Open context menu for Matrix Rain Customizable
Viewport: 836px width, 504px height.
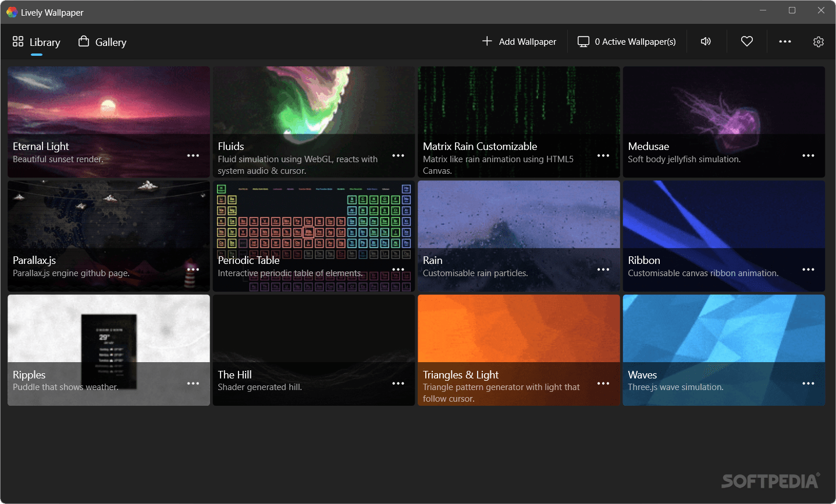[603, 155]
